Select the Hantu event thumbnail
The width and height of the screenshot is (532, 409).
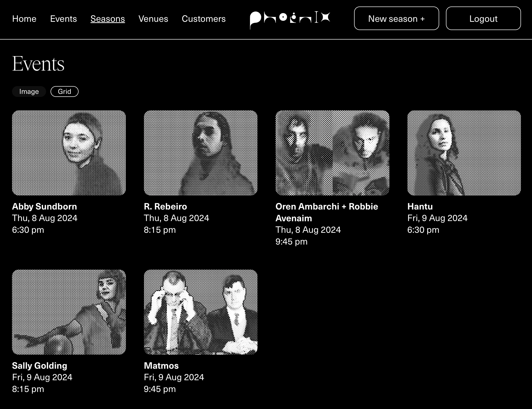(x=464, y=153)
